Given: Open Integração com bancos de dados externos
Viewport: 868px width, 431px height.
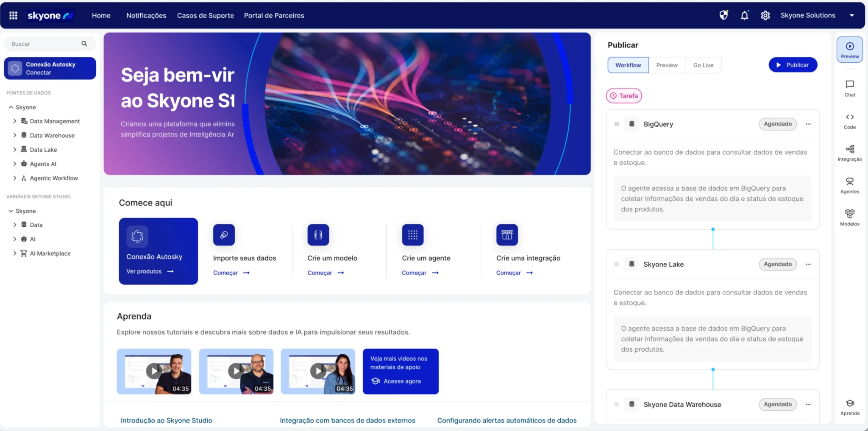Looking at the screenshot, I should tap(348, 420).
